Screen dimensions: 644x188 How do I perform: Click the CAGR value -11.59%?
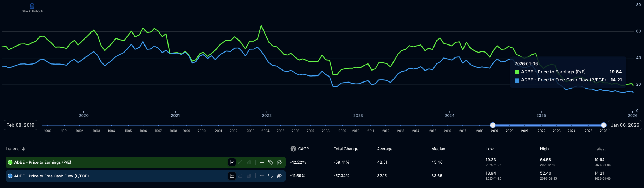(297, 176)
